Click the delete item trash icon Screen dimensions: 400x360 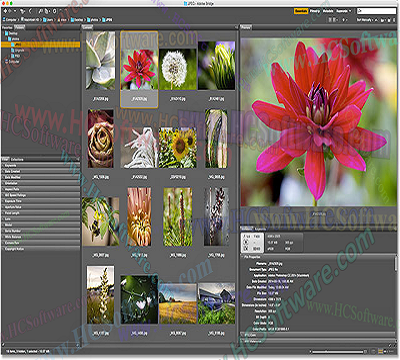(394, 20)
